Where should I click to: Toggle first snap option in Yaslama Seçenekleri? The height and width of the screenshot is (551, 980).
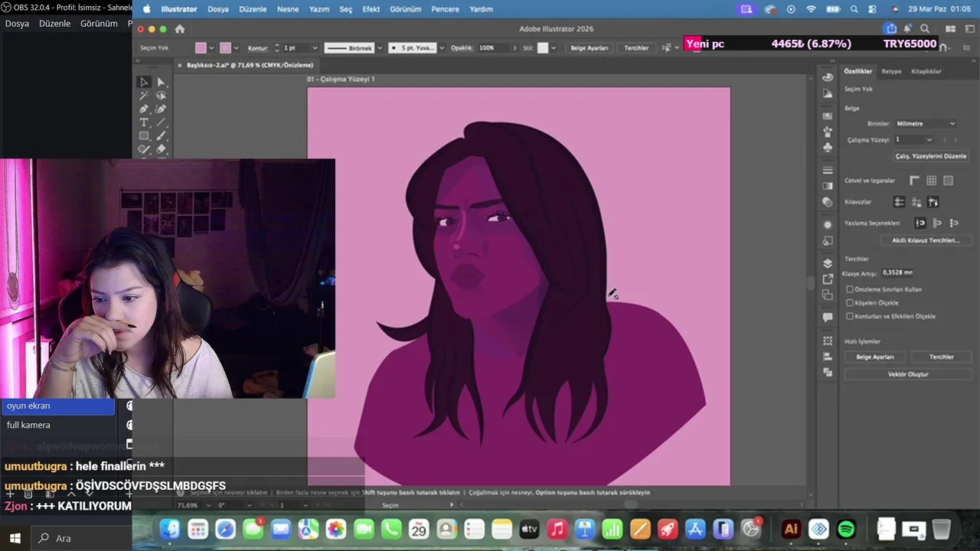[920, 223]
